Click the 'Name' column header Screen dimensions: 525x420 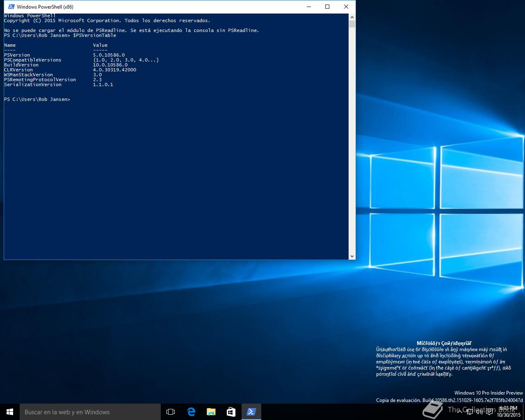click(10, 45)
